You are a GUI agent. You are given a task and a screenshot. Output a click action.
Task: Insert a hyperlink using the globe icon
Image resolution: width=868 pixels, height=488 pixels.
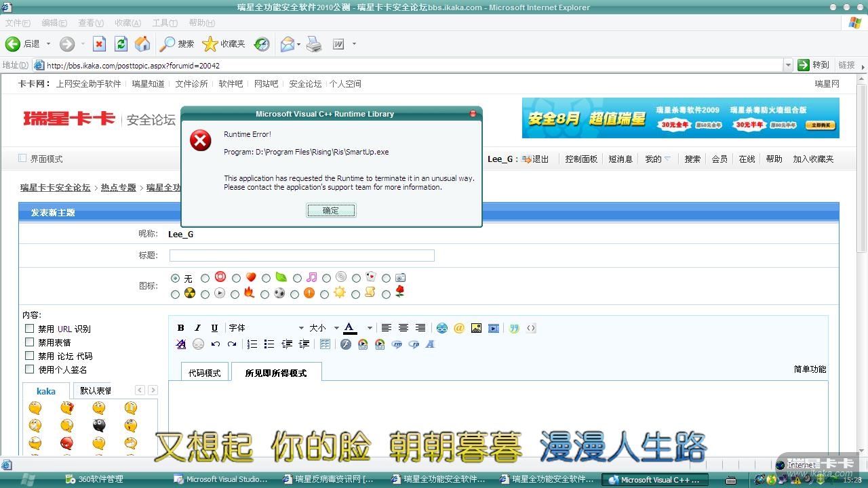442,328
